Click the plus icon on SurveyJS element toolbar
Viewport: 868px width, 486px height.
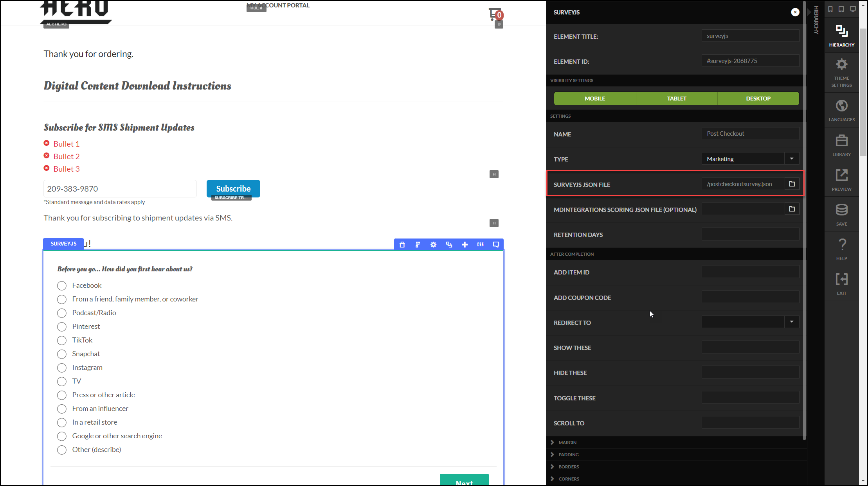point(465,244)
